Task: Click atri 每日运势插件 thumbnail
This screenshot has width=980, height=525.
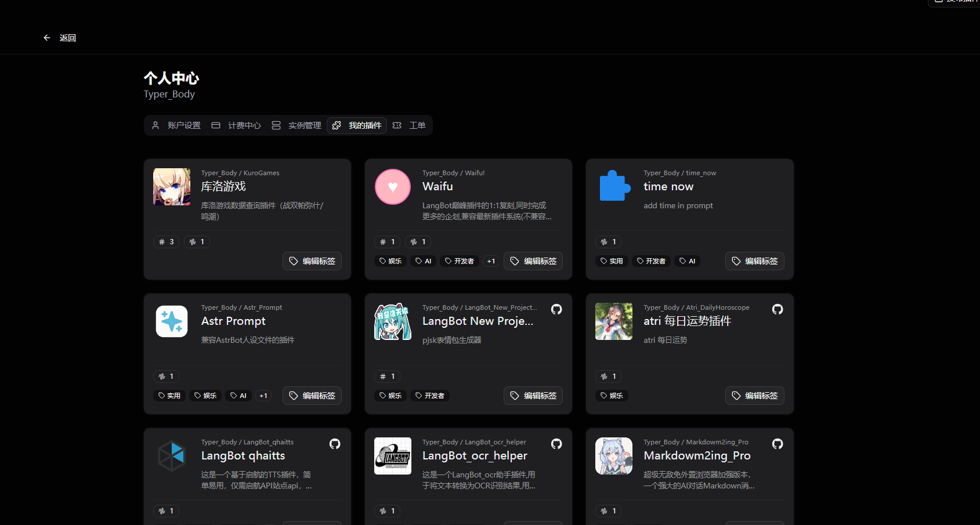Action: [614, 321]
